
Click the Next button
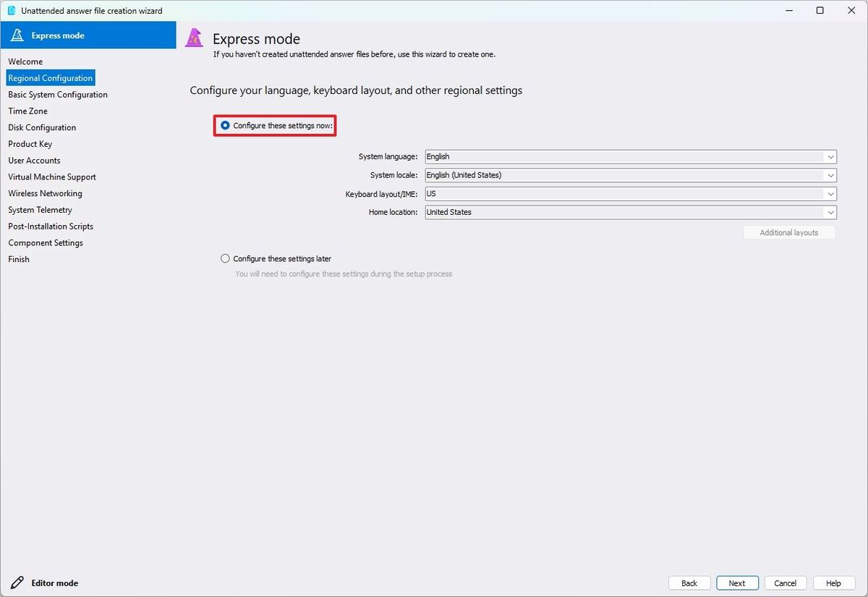tap(737, 583)
